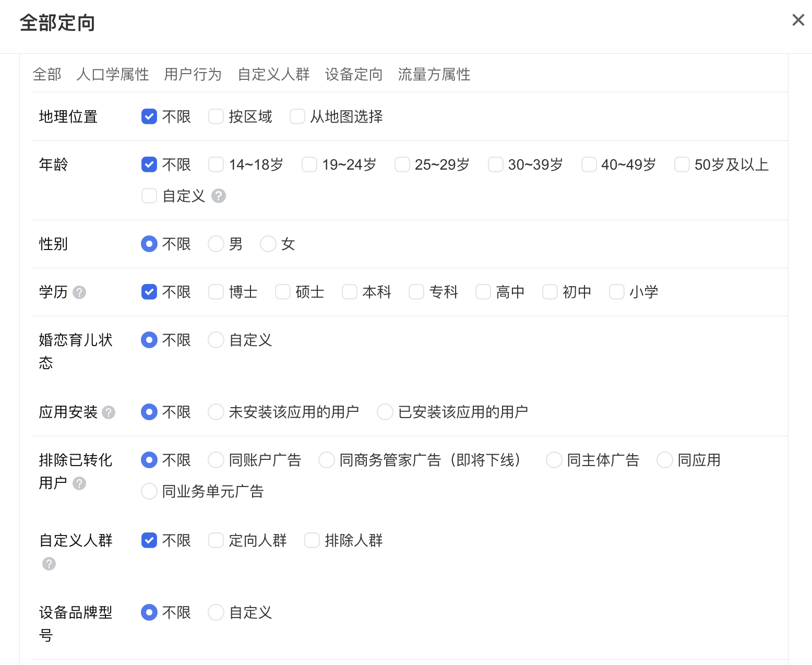Click help icon under 自定义人群 label
The image size is (812, 665).
[49, 564]
